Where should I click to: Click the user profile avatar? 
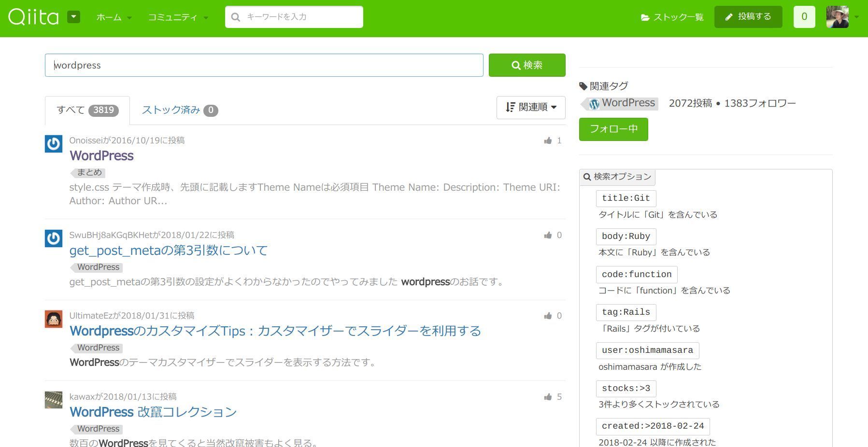point(837,17)
